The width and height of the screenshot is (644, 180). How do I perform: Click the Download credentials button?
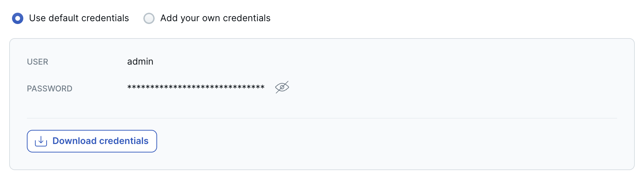click(92, 141)
